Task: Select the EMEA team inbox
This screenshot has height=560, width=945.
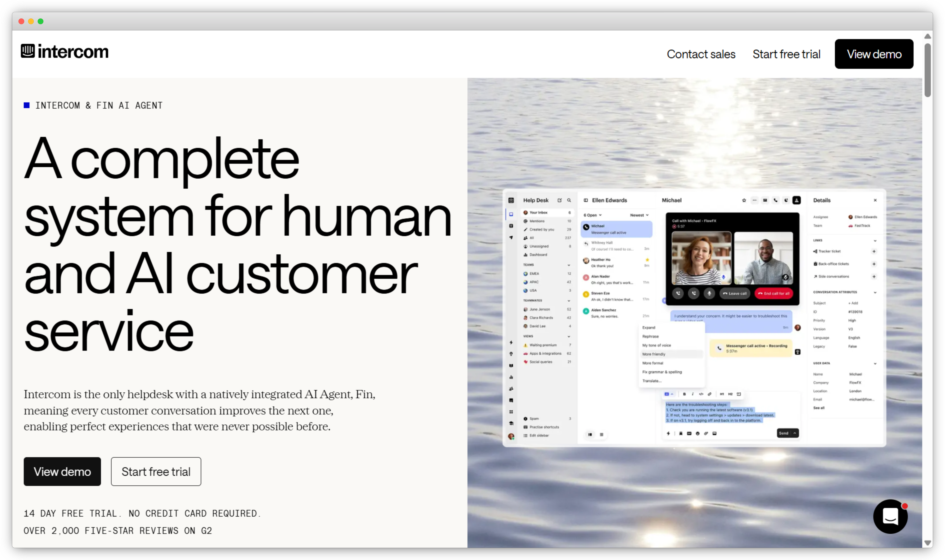Action: [x=547, y=274]
